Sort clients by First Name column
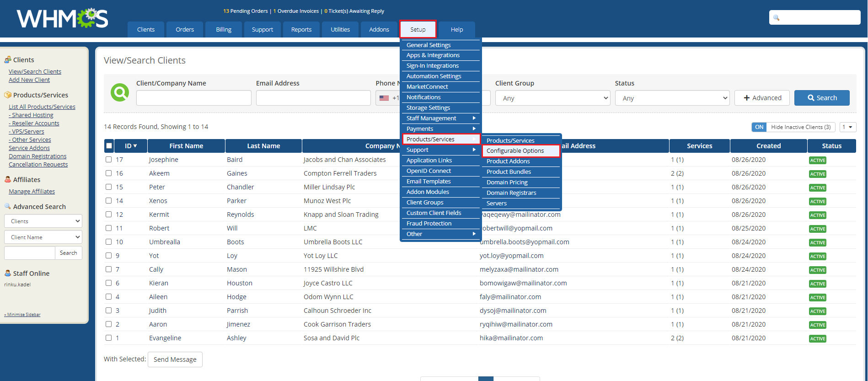 coord(186,146)
